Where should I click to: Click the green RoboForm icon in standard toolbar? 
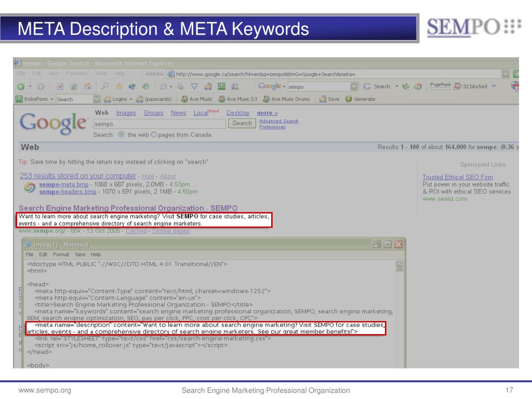click(x=221, y=87)
